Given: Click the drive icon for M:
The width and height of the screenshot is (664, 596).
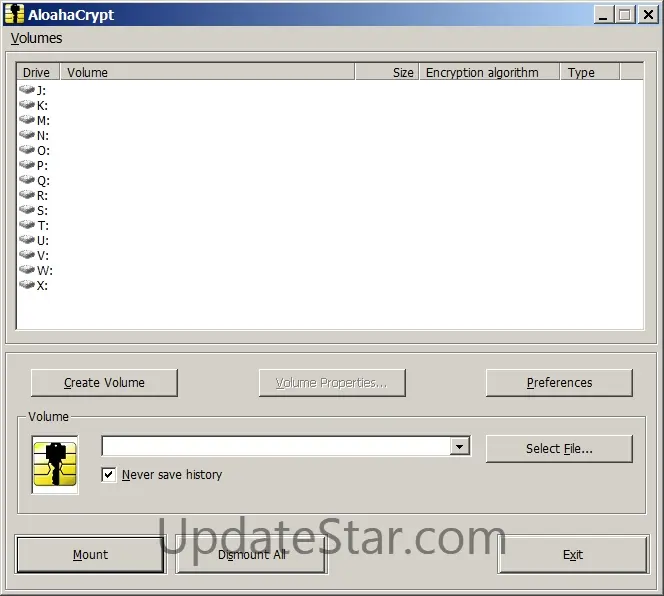Looking at the screenshot, I should coord(27,120).
